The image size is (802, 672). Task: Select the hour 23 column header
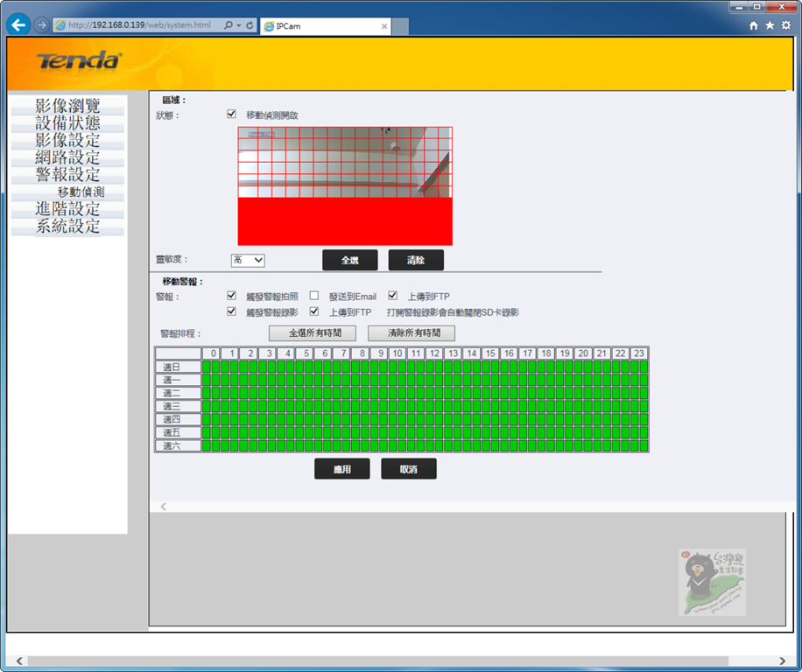coord(639,353)
